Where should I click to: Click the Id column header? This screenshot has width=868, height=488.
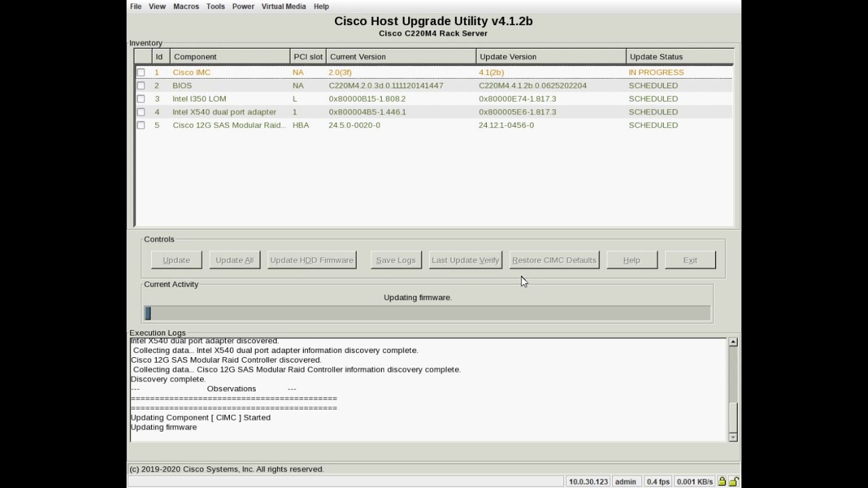coord(159,57)
